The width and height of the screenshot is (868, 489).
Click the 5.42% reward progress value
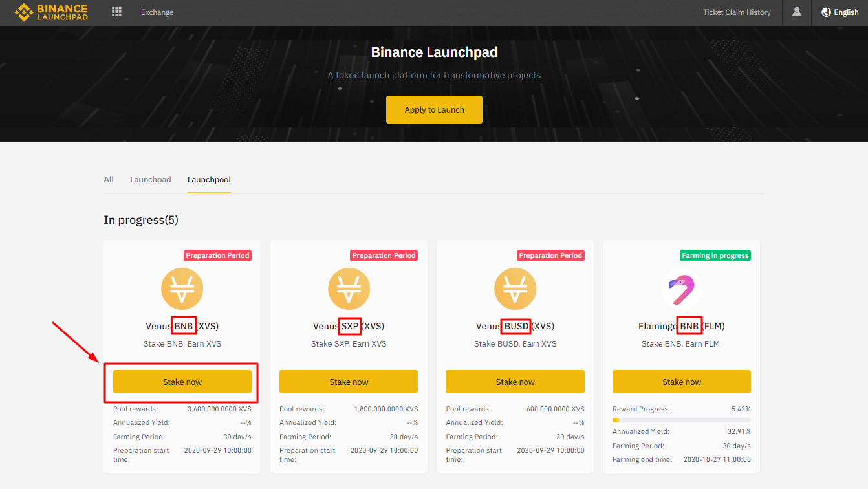[x=741, y=409]
